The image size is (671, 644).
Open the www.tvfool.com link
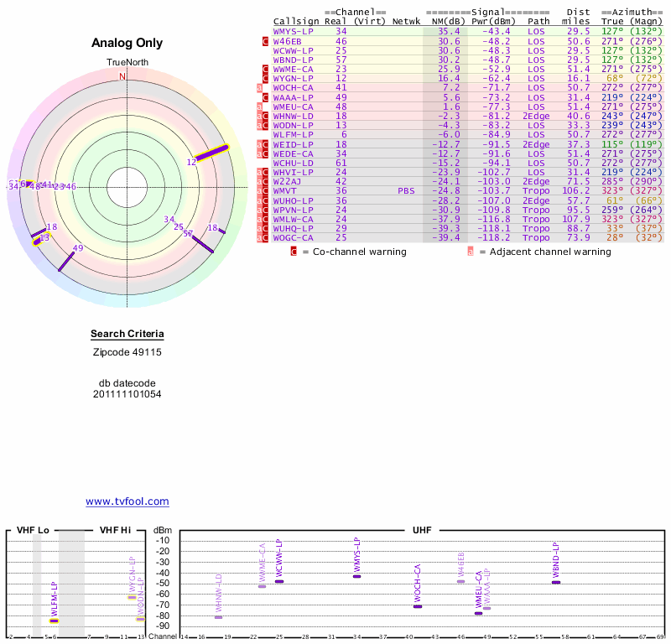point(127,501)
